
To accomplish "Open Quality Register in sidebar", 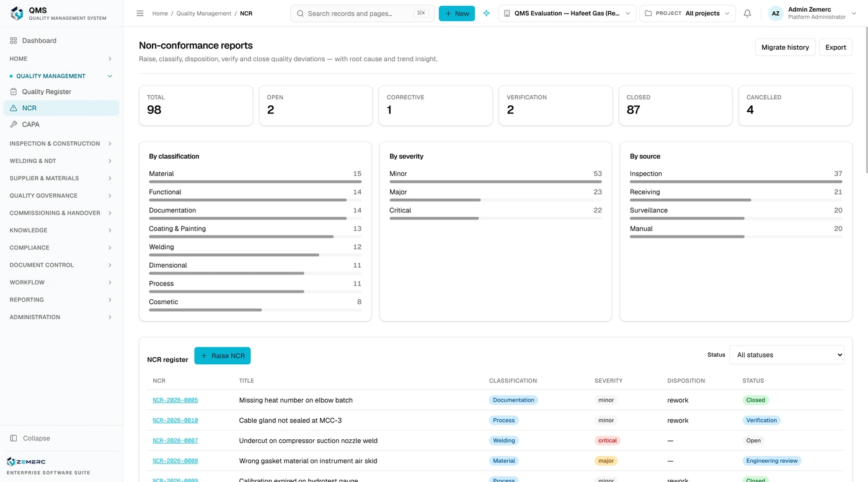I will 61,92.
